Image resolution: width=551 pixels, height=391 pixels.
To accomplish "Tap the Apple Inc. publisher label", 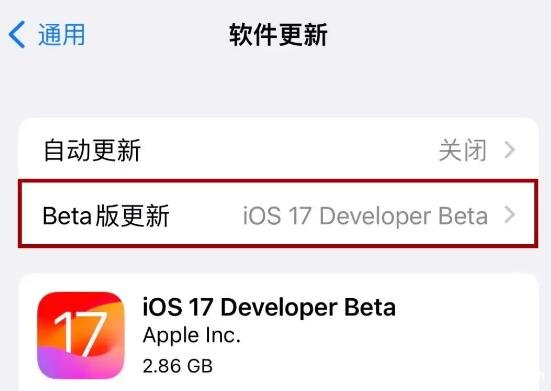I will pyautogui.click(x=192, y=336).
